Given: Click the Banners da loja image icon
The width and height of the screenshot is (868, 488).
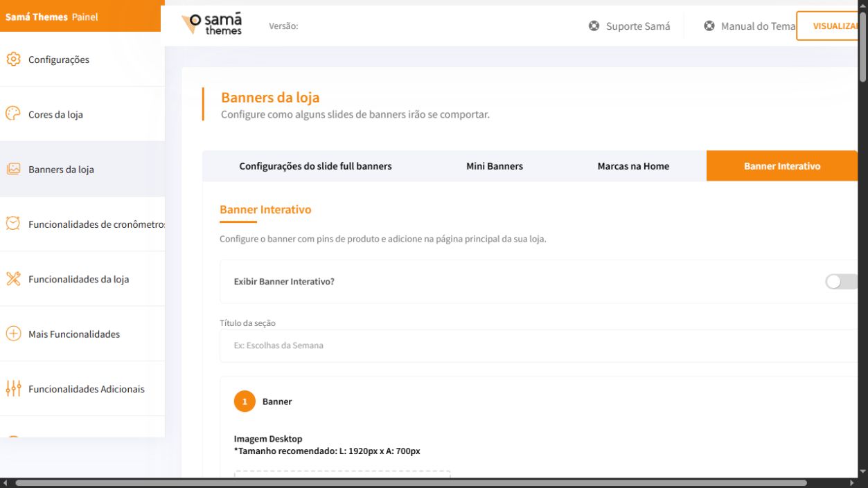Looking at the screenshot, I should click(x=13, y=169).
